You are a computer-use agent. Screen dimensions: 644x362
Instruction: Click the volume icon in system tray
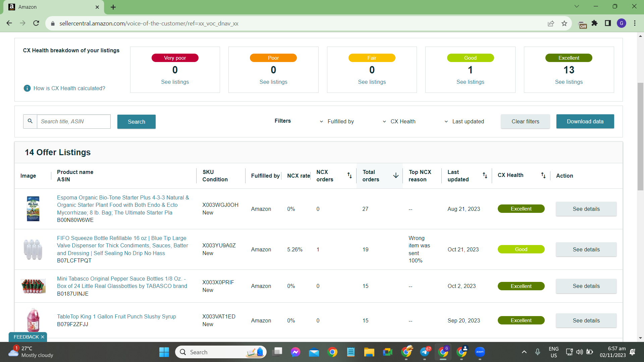point(579,352)
